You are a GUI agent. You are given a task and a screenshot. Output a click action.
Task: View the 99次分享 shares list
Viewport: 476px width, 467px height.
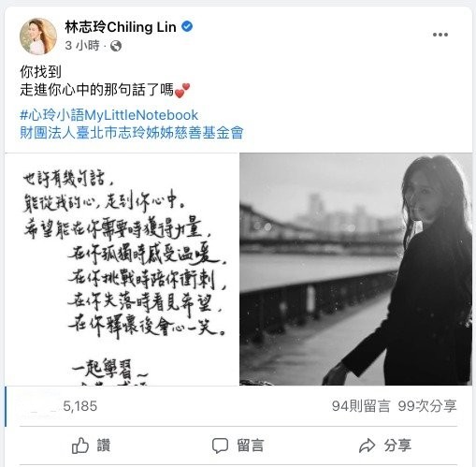427,406
